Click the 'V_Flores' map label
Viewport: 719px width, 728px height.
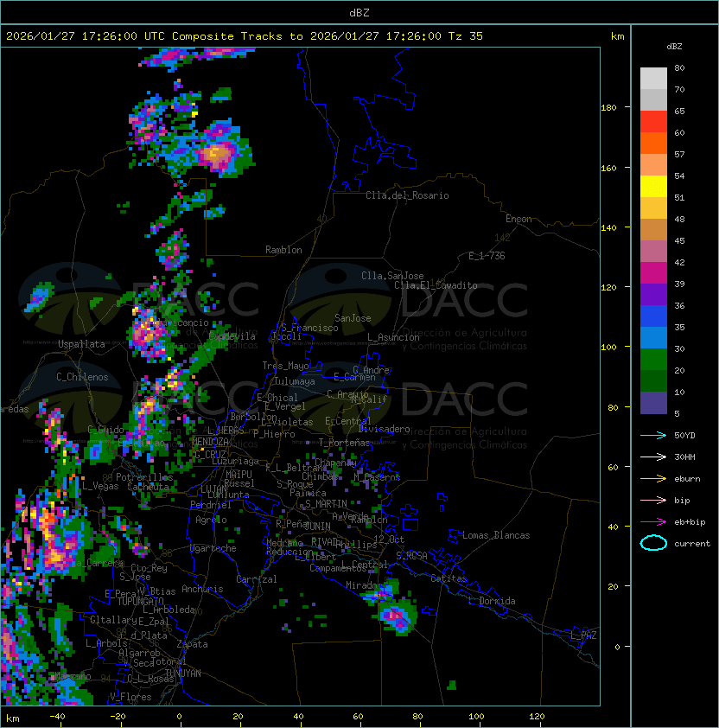tap(130, 697)
